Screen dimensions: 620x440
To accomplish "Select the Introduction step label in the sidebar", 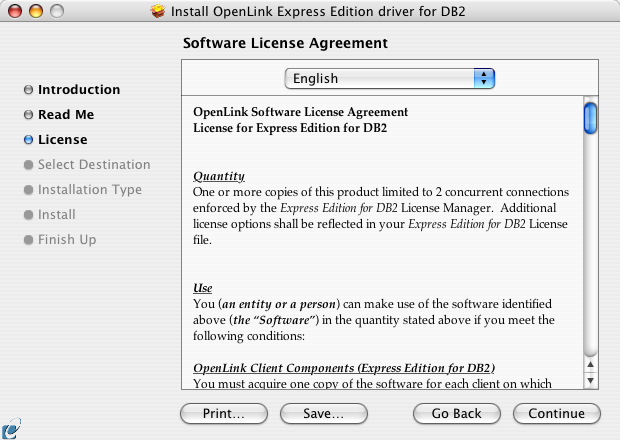I will pos(79,90).
